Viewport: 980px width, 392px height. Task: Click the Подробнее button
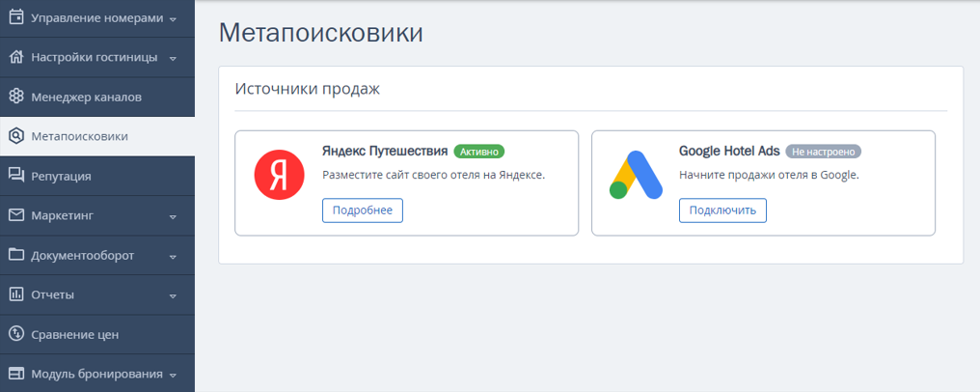click(x=363, y=210)
